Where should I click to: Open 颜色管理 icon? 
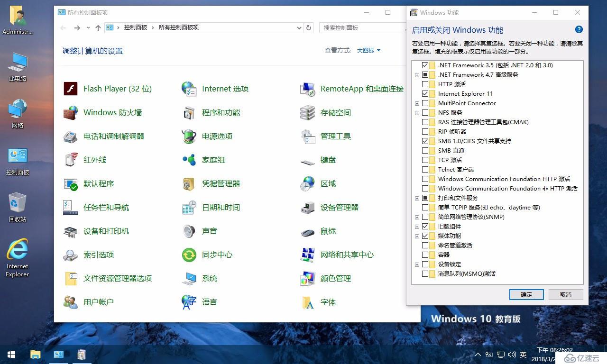[308, 278]
